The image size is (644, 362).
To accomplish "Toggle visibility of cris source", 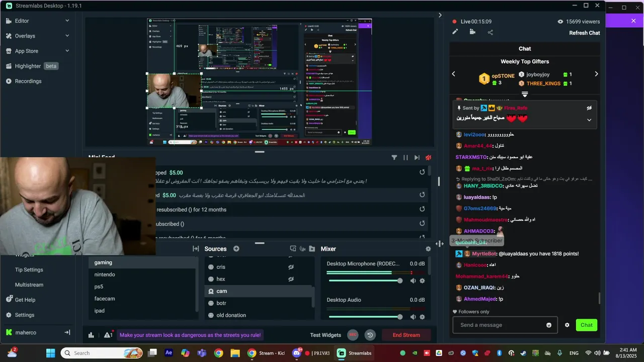I will [291, 267].
